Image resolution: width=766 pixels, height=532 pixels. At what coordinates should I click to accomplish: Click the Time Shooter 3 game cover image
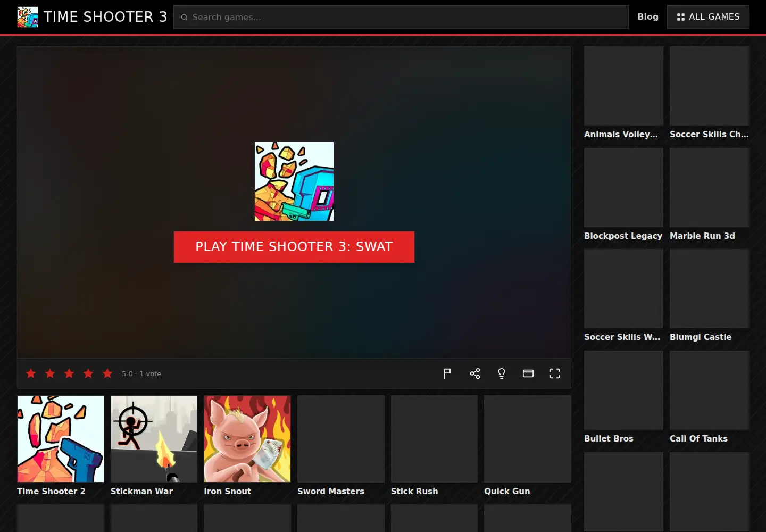pos(294,181)
